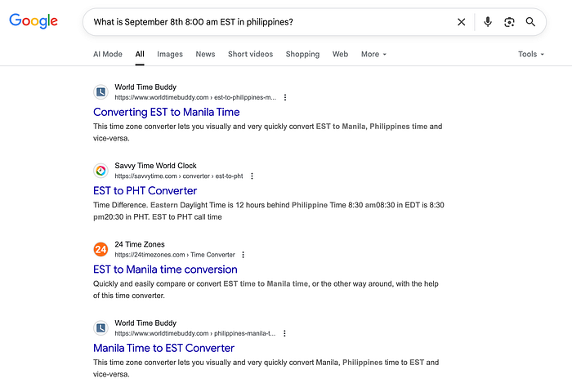Focus the search query input field

(x=270, y=22)
